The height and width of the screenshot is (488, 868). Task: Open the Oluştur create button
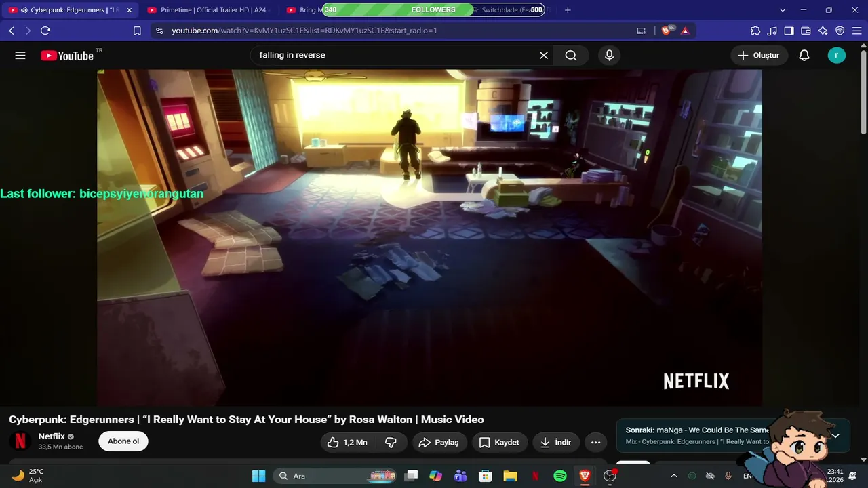point(759,56)
